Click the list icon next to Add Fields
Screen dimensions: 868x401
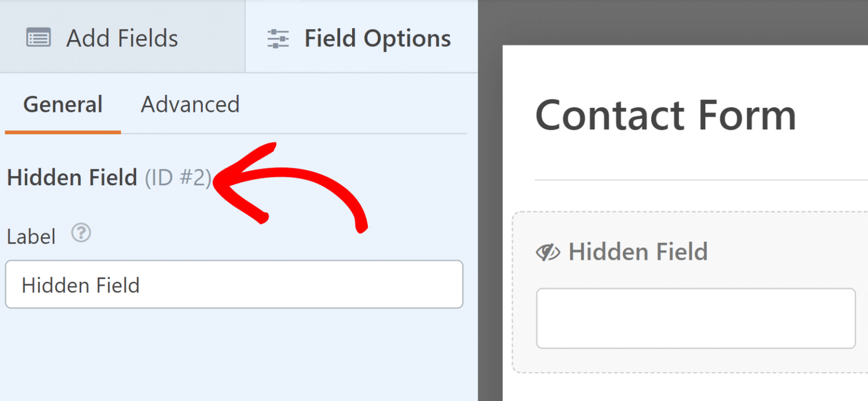(38, 37)
